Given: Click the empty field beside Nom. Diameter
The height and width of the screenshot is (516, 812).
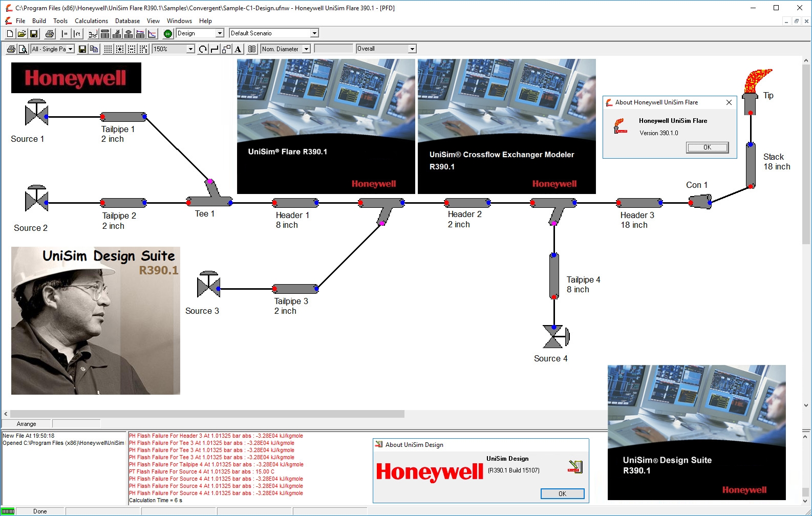Looking at the screenshot, I should click(x=333, y=49).
